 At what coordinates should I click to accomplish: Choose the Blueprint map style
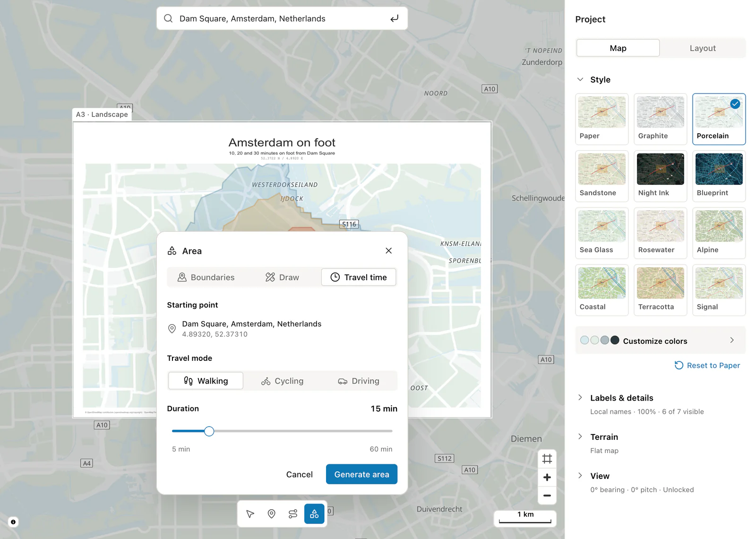[719, 176]
